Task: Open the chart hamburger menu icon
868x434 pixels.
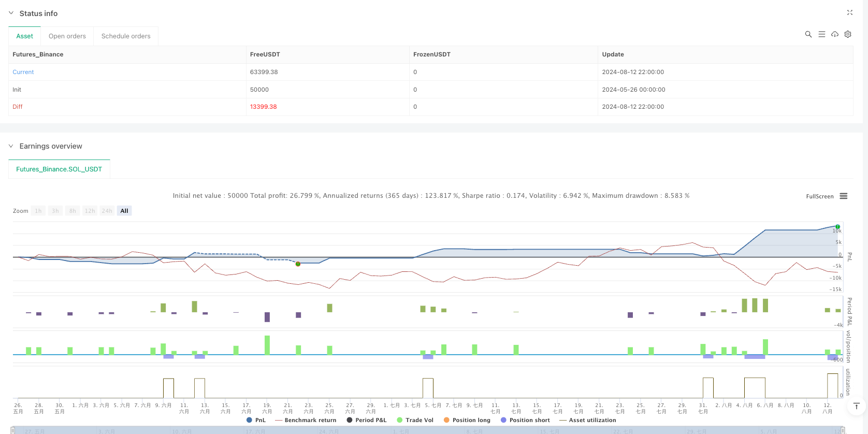Action: coord(844,196)
